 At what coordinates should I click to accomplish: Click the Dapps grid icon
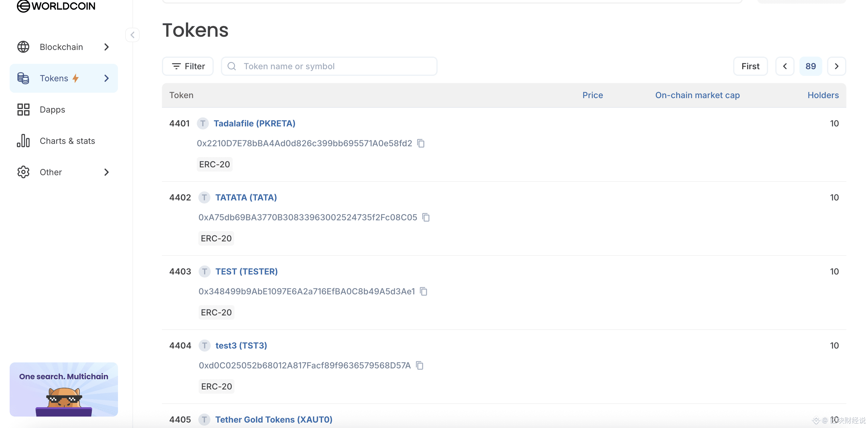(x=23, y=110)
